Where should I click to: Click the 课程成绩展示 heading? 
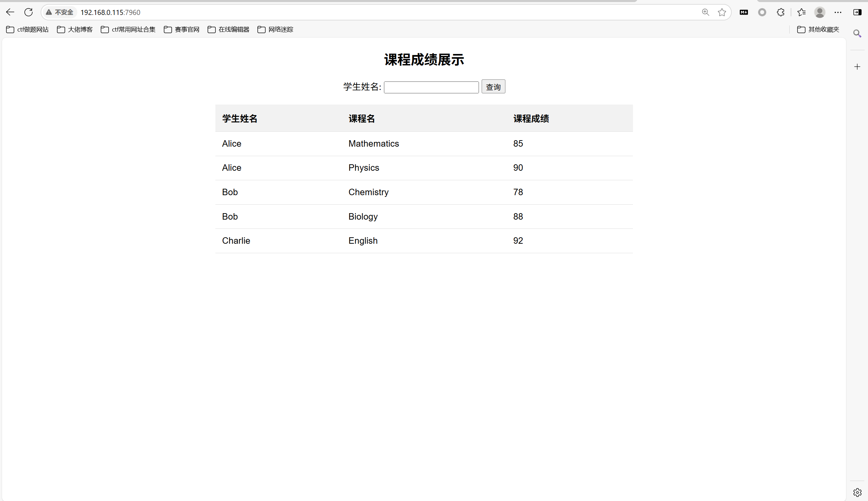pos(424,60)
